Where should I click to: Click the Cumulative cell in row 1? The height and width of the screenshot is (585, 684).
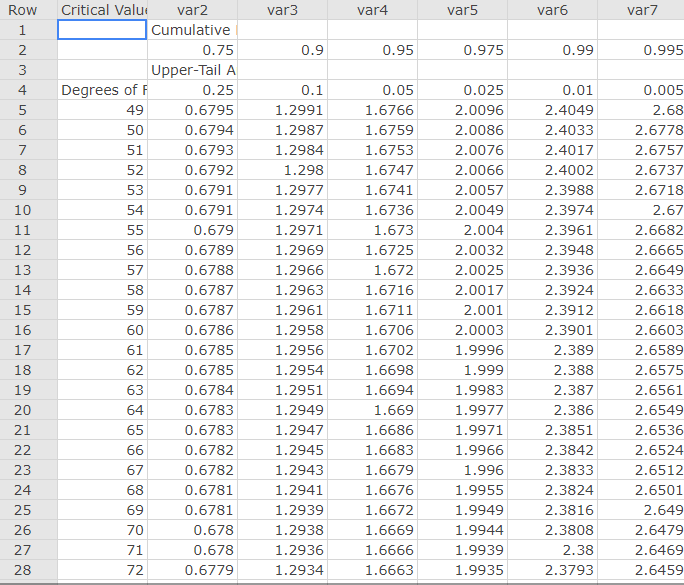tap(191, 30)
